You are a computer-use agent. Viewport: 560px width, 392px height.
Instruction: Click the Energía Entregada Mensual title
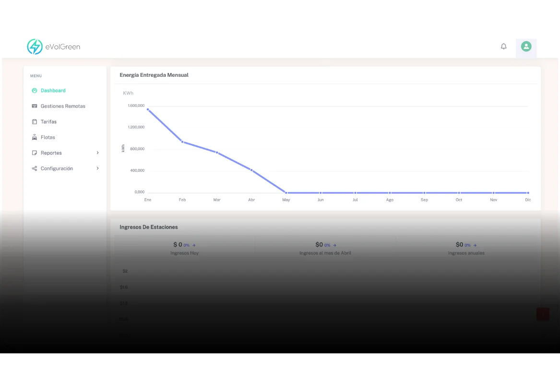pos(154,75)
